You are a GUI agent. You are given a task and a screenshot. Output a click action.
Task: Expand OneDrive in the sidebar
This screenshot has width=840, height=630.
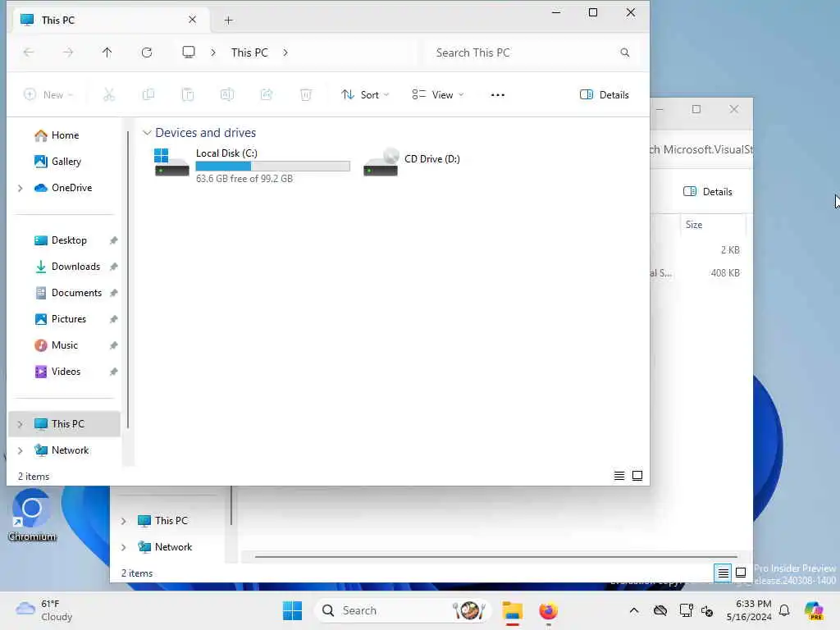pos(21,188)
